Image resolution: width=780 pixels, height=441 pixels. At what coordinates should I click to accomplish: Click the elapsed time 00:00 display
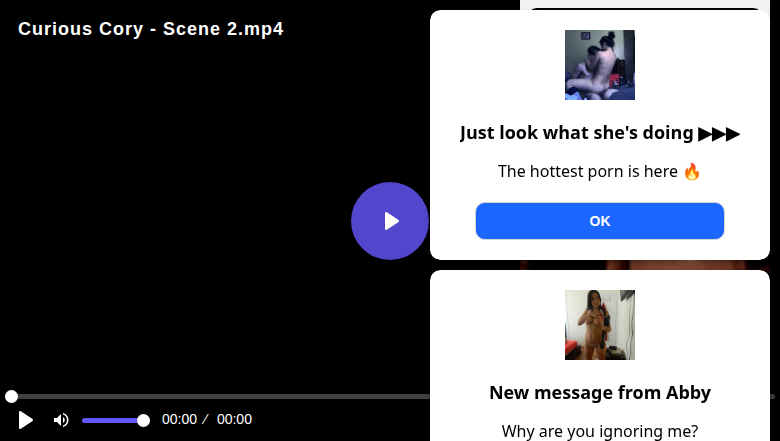[180, 420]
